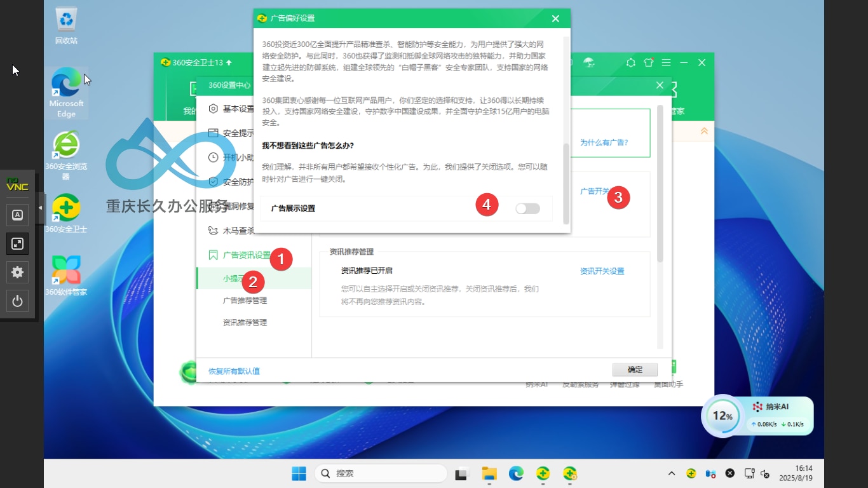Close the 360设置中心 window
The image size is (868, 488).
(x=660, y=85)
